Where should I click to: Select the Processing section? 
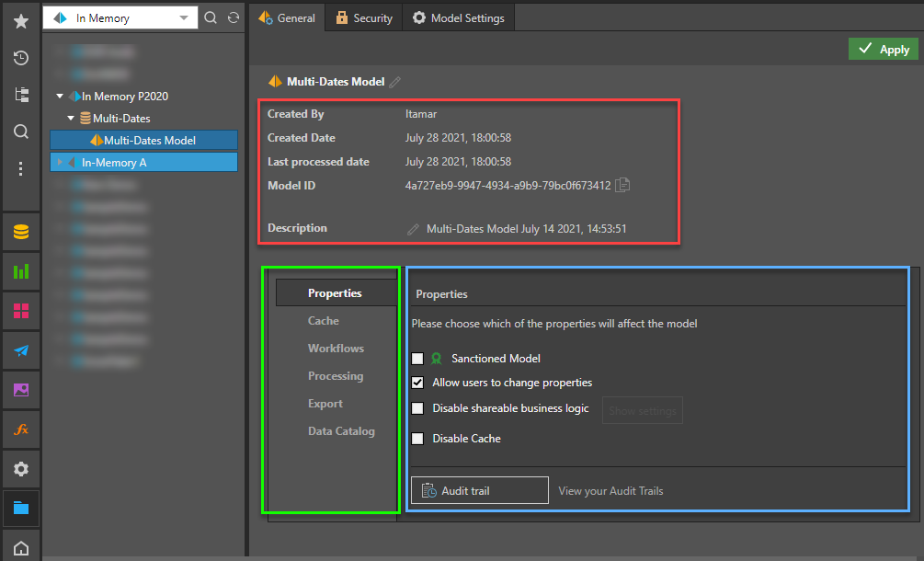pyautogui.click(x=336, y=376)
